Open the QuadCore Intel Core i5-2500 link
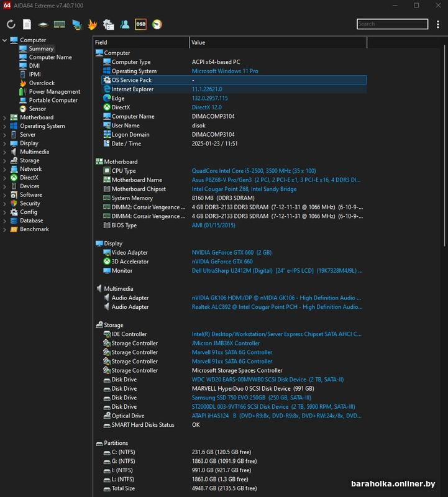The width and height of the screenshot is (448, 497). pos(254,171)
